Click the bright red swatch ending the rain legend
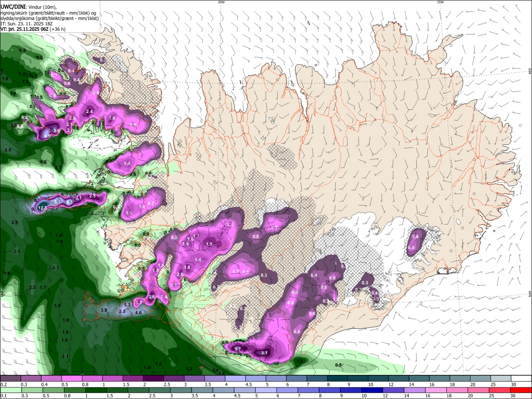This screenshot has height=399, width=532. pyautogui.click(x=520, y=390)
